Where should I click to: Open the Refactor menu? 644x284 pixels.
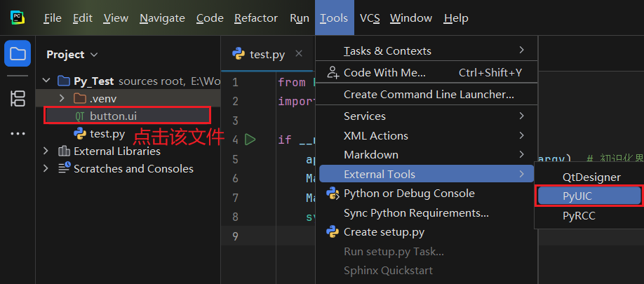(x=256, y=18)
